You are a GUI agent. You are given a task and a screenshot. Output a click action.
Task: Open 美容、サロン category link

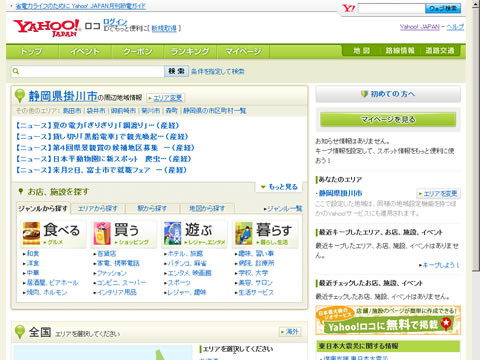click(x=254, y=283)
